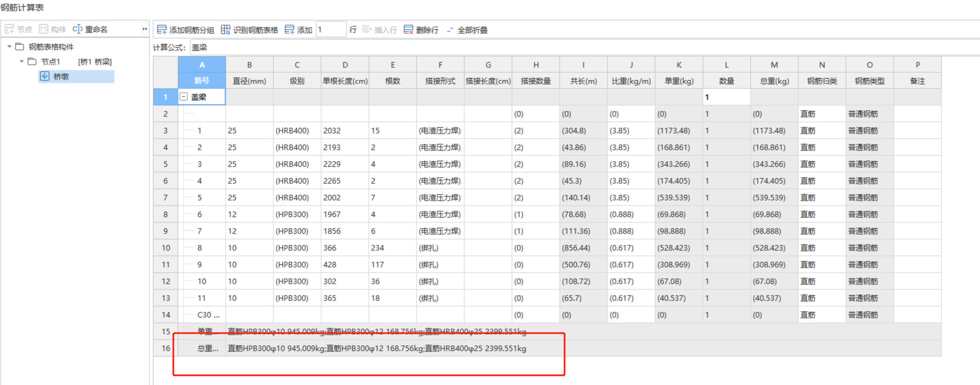980x385 pixels.
Task: Click the 删除行 delete row button
Action: [x=421, y=30]
